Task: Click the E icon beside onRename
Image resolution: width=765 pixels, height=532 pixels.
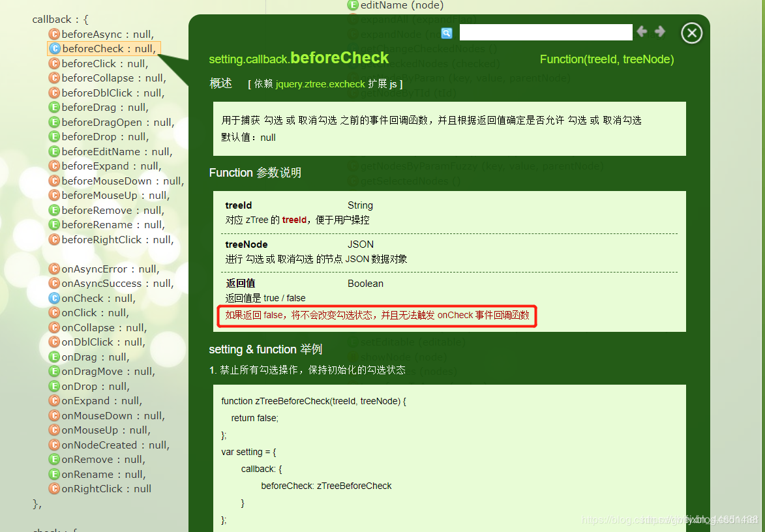Action: (x=54, y=474)
